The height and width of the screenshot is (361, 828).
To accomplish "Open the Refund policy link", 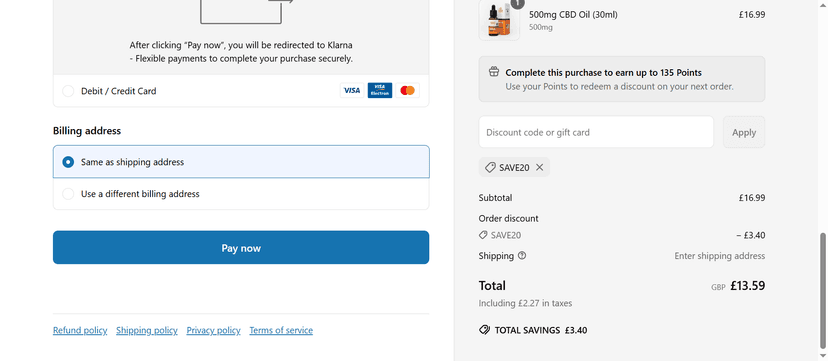I will (80, 330).
